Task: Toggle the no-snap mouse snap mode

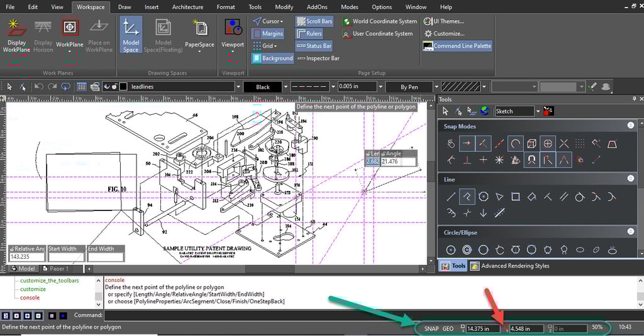Action: pyautogui.click(x=451, y=144)
